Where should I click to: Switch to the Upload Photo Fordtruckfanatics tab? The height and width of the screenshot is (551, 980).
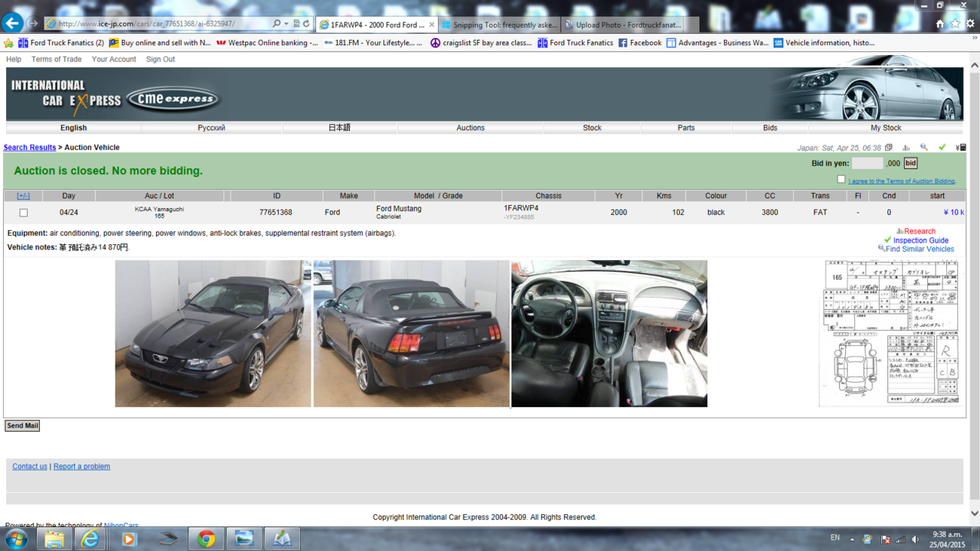pyautogui.click(x=624, y=24)
